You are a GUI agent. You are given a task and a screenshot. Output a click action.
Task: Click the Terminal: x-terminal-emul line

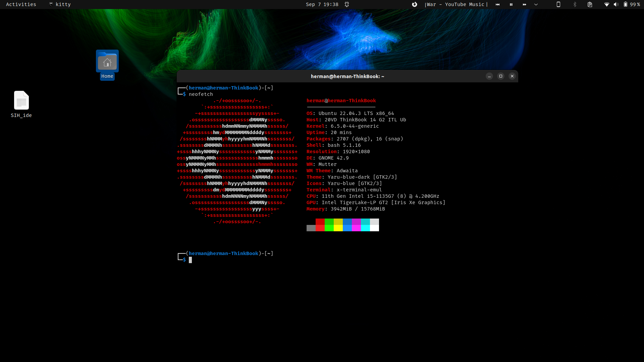[344, 190]
